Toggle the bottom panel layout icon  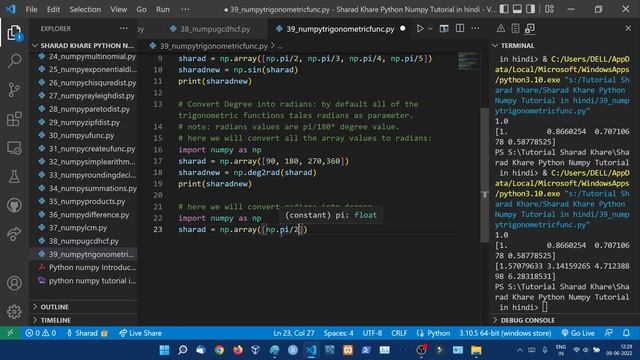pos(517,9)
